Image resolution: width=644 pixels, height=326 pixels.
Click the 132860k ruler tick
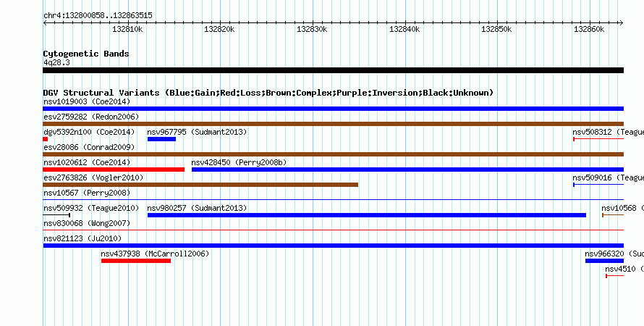click(589, 29)
